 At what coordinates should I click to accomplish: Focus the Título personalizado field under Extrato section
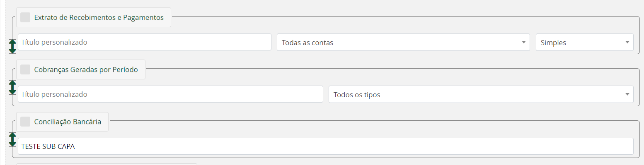(x=144, y=42)
